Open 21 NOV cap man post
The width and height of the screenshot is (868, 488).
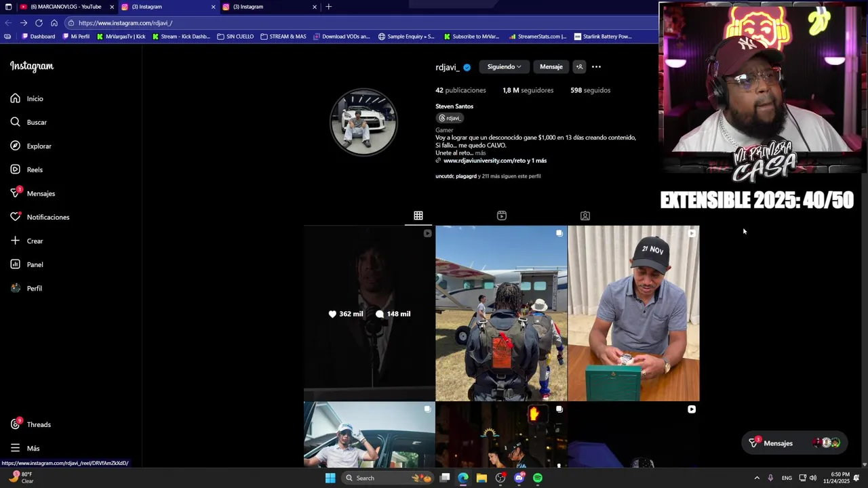(x=633, y=313)
